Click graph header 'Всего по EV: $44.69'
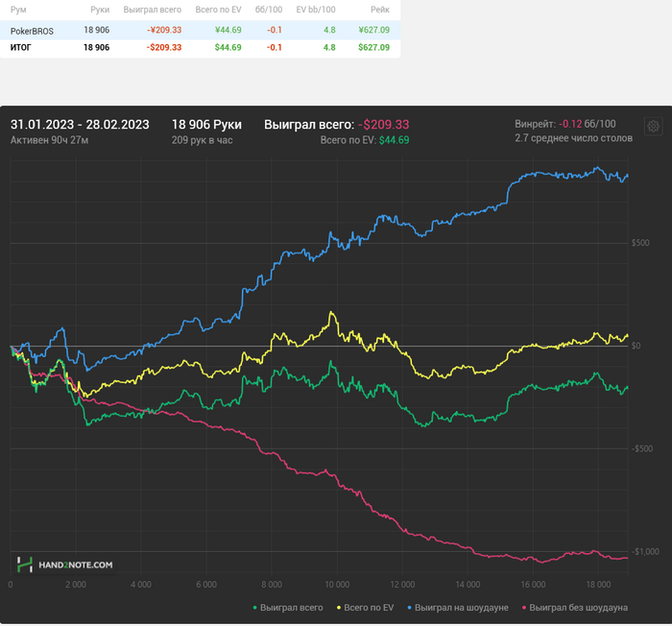 pos(365,140)
